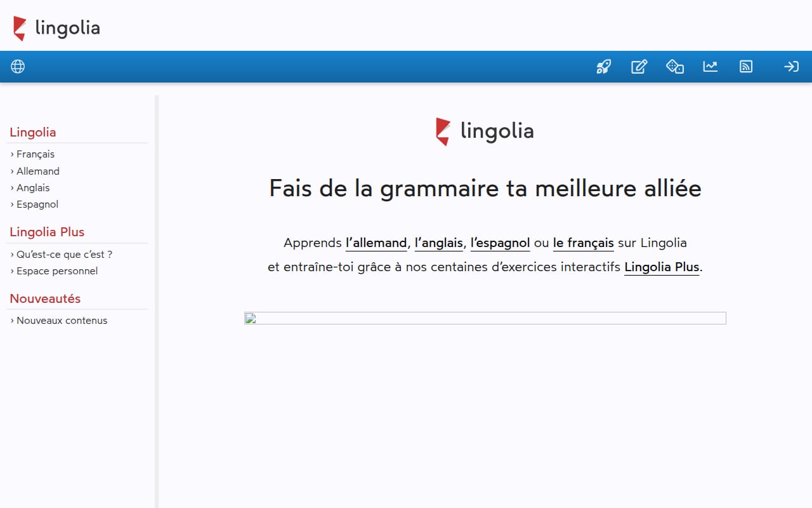
Task: Follow the "l'allemand" link in the paragraph
Action: 376,243
